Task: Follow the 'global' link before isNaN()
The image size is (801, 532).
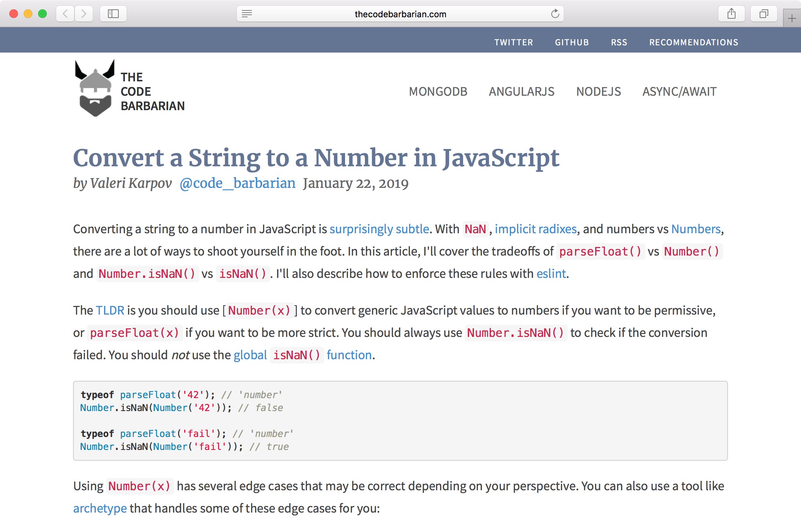Action: (x=250, y=355)
